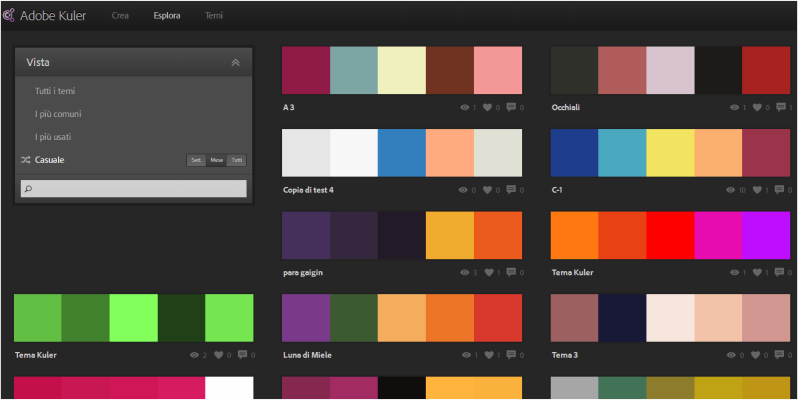Open comments for the green Tema Kuler theme
The image size is (798, 400).
243,354
